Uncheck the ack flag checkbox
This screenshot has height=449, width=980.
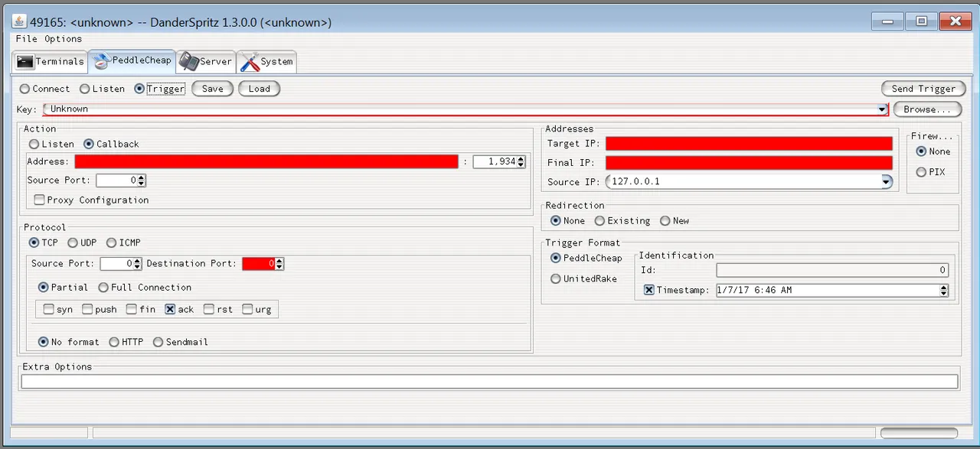[x=170, y=309]
